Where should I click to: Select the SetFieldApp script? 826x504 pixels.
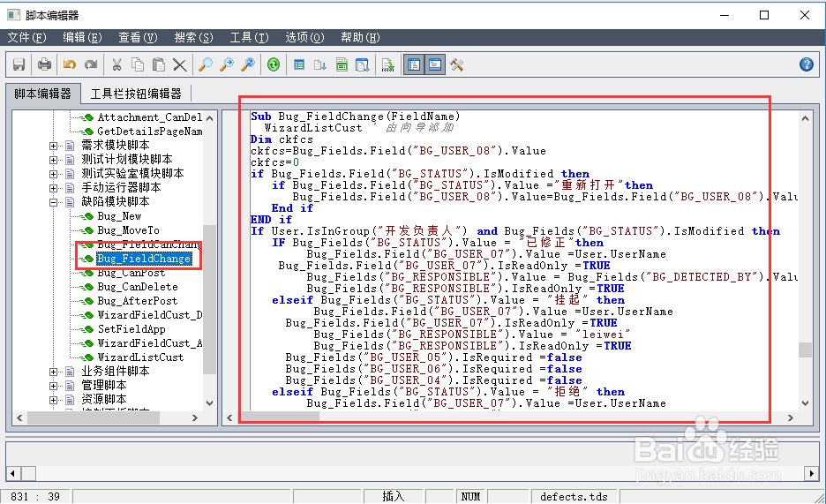(131, 329)
